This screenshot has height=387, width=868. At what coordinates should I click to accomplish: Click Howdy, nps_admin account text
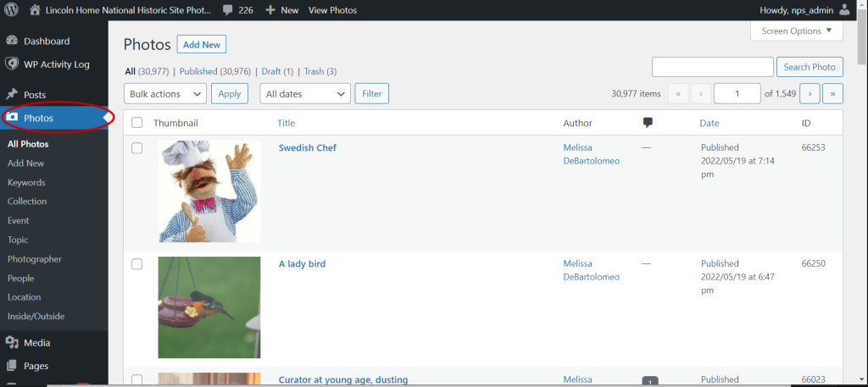tap(797, 10)
